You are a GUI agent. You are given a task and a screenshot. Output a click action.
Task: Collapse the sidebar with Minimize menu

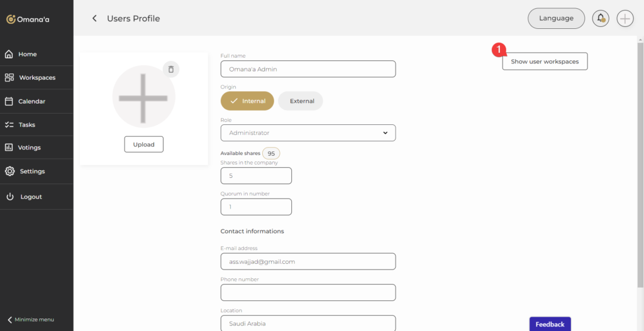tap(31, 320)
